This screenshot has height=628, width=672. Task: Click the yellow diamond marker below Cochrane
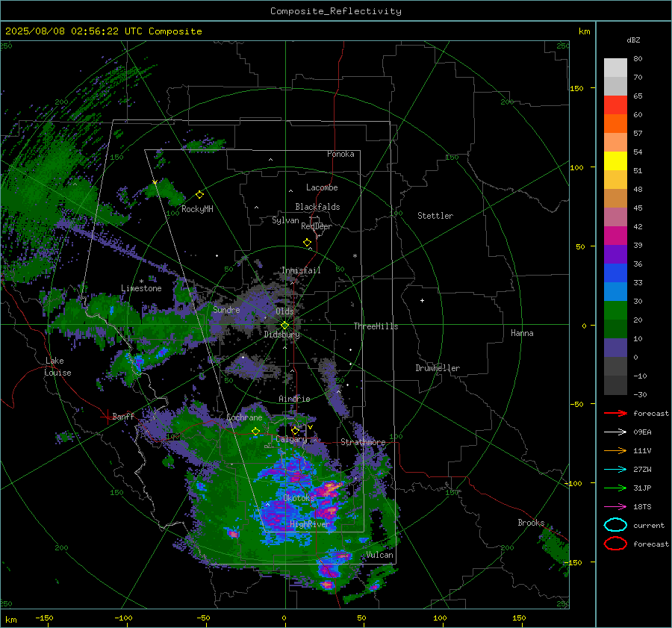pos(256,431)
